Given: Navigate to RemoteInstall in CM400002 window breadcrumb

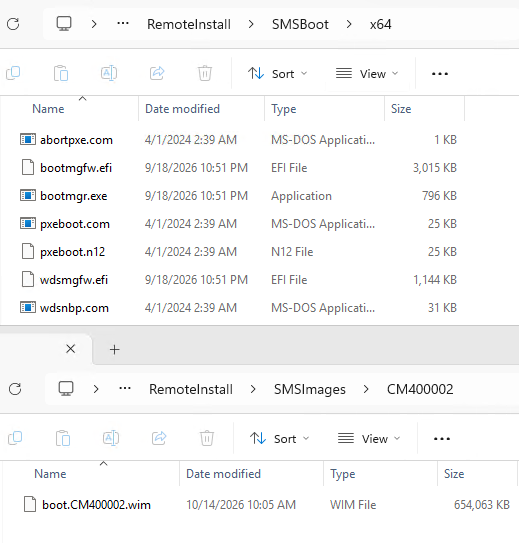Looking at the screenshot, I should pyautogui.click(x=191, y=389).
